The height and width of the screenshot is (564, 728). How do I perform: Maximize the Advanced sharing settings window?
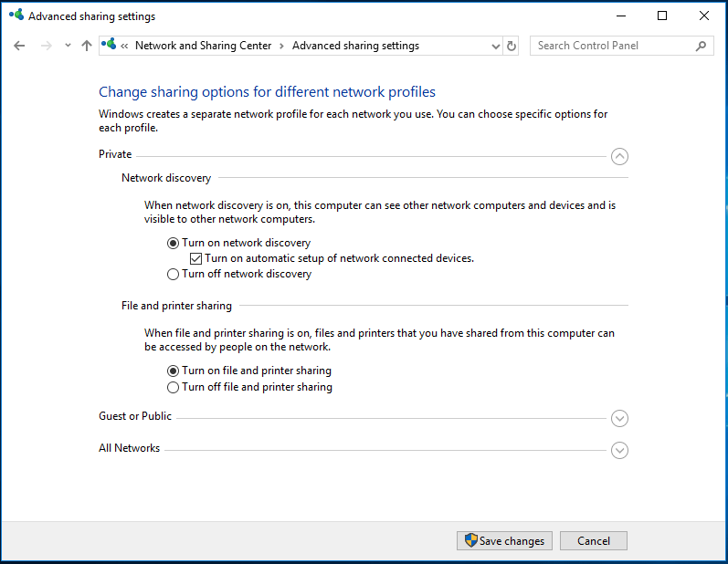coord(662,16)
